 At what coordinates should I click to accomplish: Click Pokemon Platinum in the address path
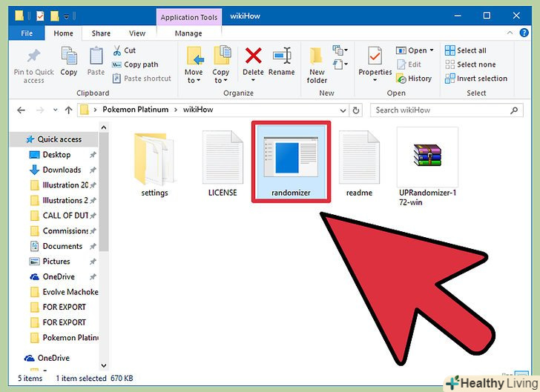(x=135, y=110)
